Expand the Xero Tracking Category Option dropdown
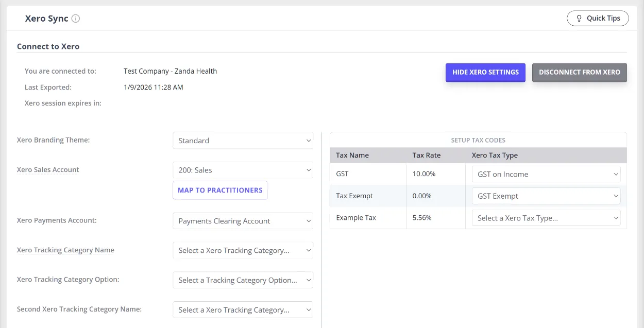 [x=243, y=280]
